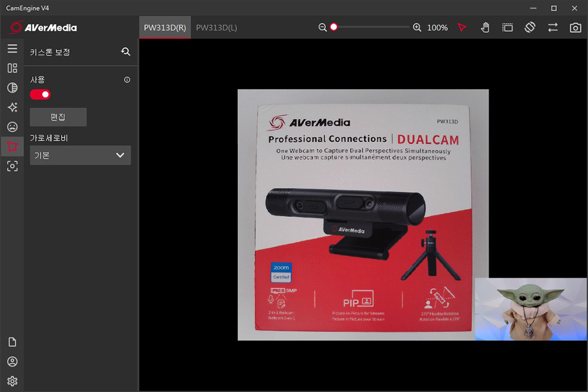Image resolution: width=588 pixels, height=392 pixels.
Task: Click the rotate view icon
Action: coord(530,28)
